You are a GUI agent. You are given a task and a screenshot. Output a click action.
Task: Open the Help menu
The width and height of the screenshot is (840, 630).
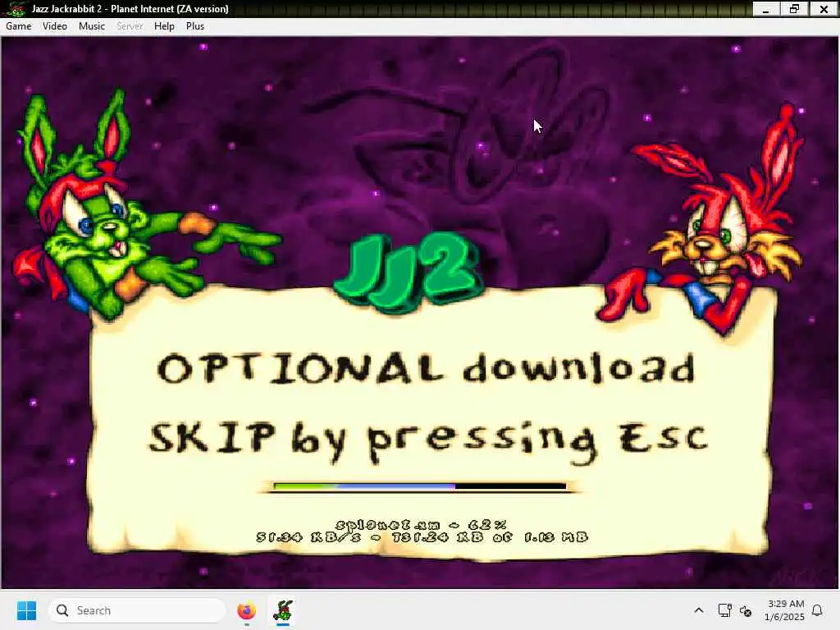(164, 26)
